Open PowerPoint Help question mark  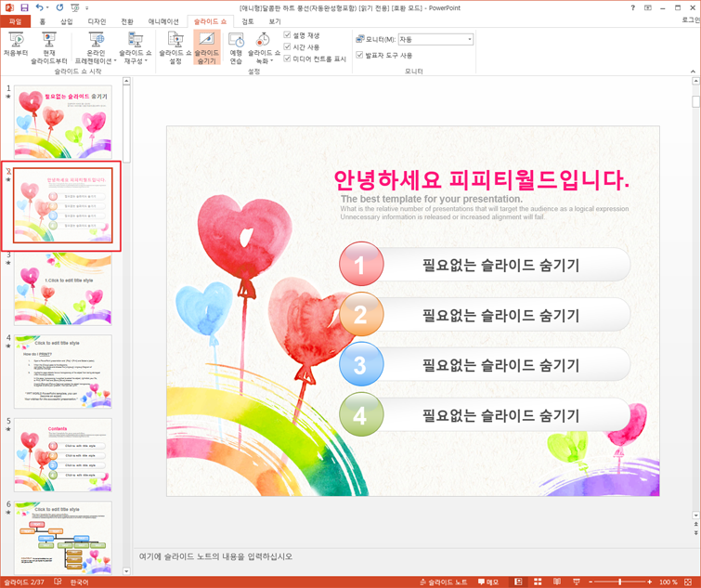pos(632,7)
